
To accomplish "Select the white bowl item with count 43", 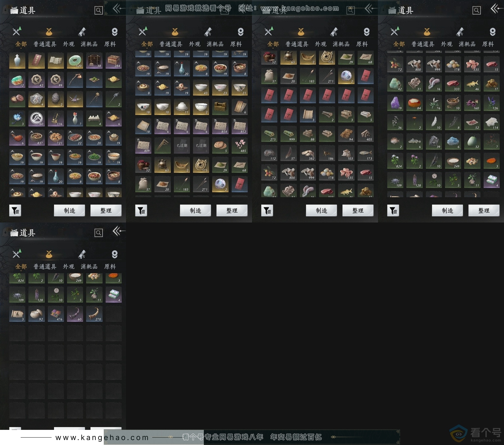I will tap(201, 87).
